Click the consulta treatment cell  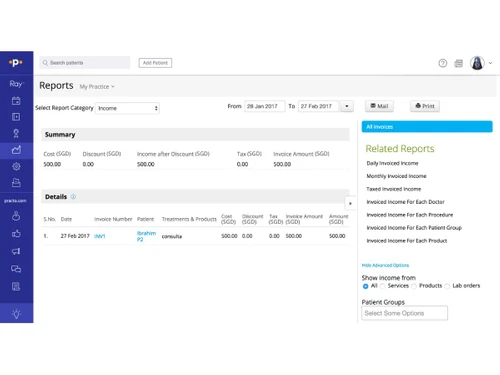(x=172, y=236)
